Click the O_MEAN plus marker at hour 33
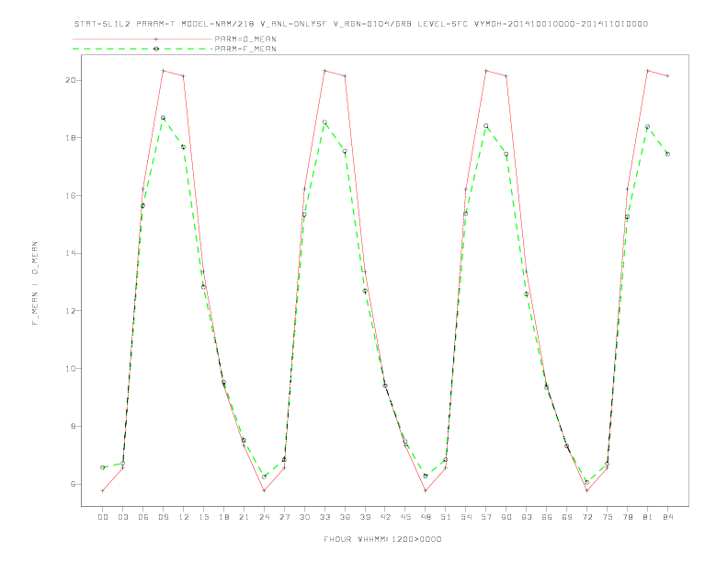 tap(324, 71)
